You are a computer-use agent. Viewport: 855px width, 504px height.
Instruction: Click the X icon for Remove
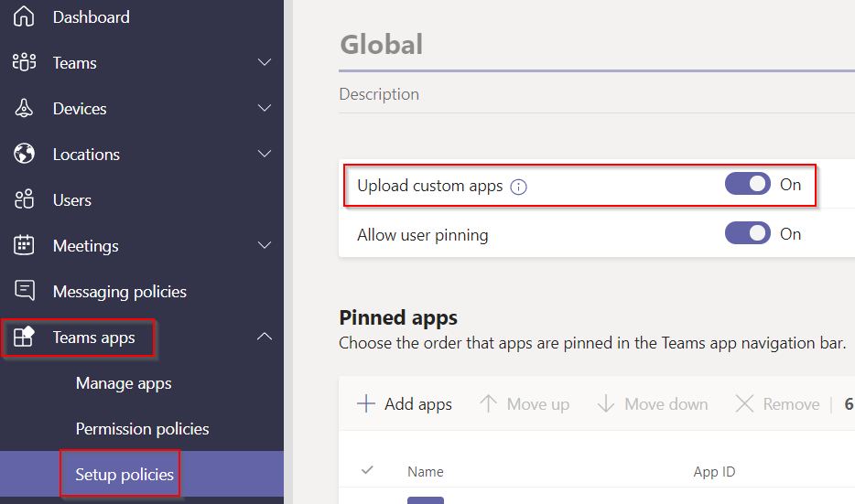click(744, 403)
